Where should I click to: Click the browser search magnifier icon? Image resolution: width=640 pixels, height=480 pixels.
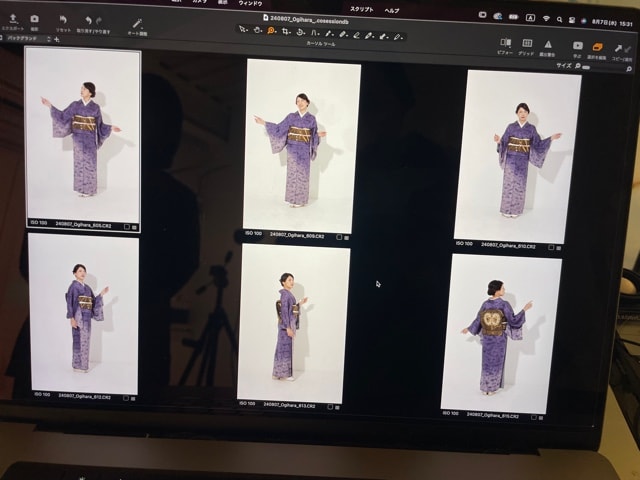629,69
